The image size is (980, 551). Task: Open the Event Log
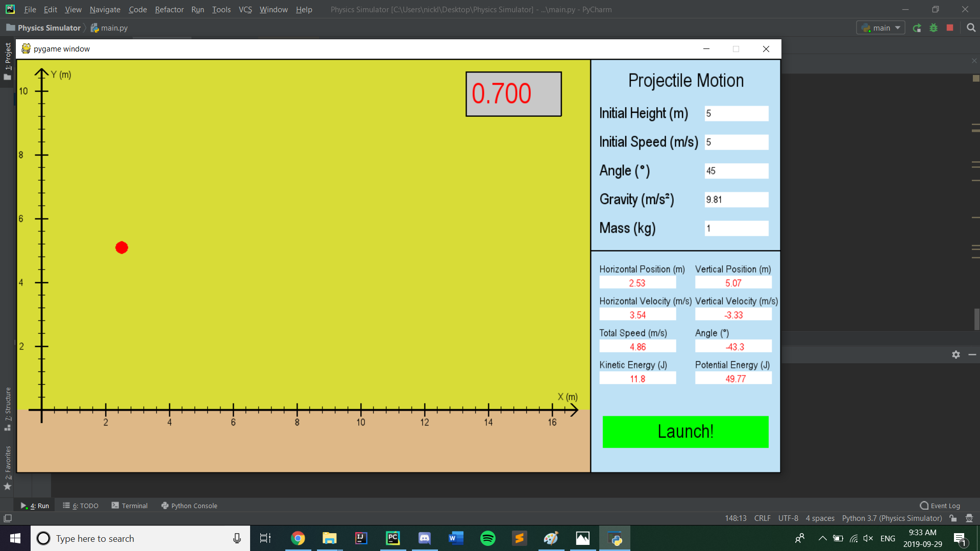coord(940,506)
